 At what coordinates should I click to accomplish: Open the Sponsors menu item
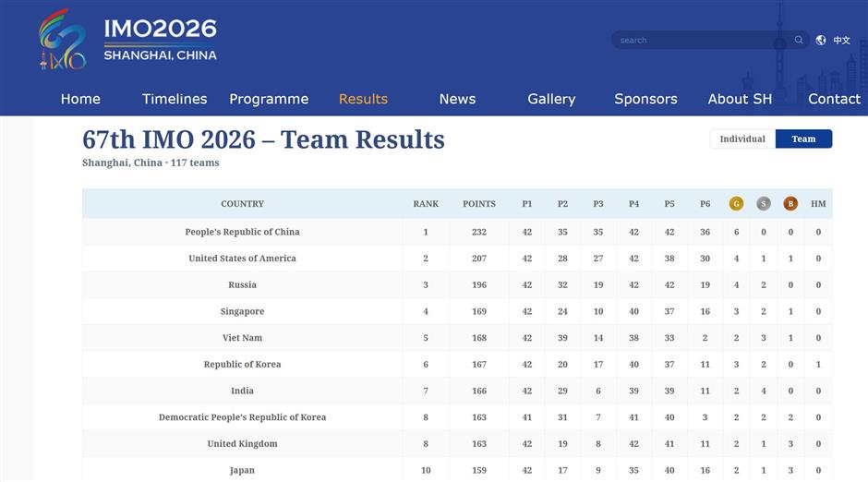pos(645,99)
